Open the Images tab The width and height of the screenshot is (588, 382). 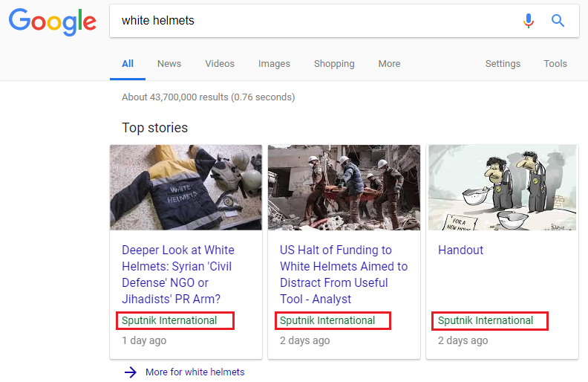(x=274, y=64)
